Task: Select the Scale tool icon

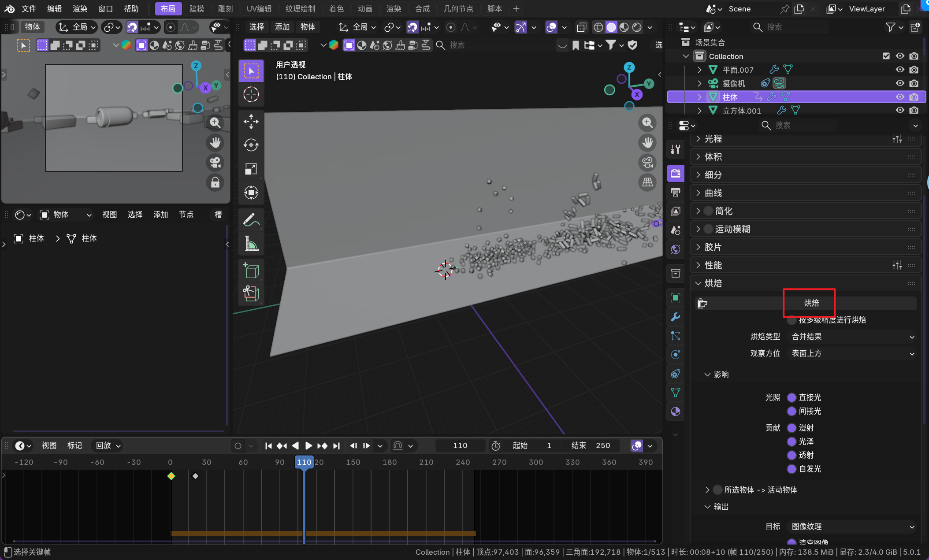Action: click(251, 169)
